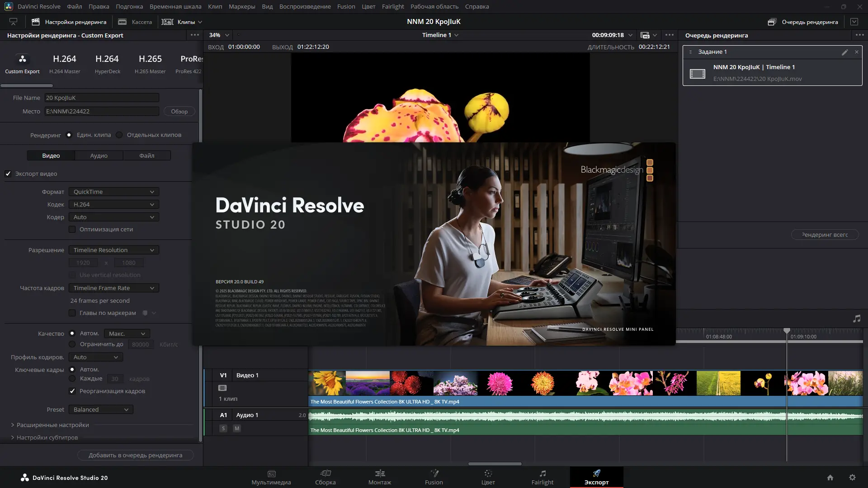868x488 pixels.
Task: Click Добавить в очередь рендеринга button
Action: (x=135, y=455)
